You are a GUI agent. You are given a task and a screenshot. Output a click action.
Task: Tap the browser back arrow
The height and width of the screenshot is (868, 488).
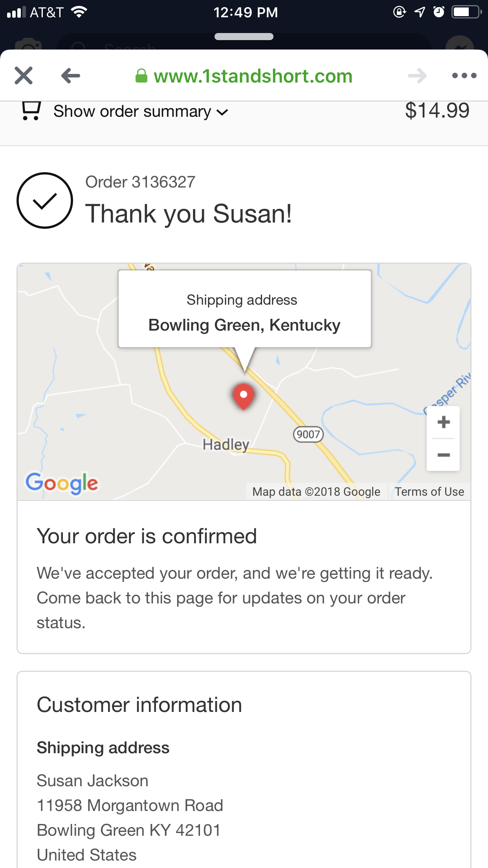click(71, 75)
